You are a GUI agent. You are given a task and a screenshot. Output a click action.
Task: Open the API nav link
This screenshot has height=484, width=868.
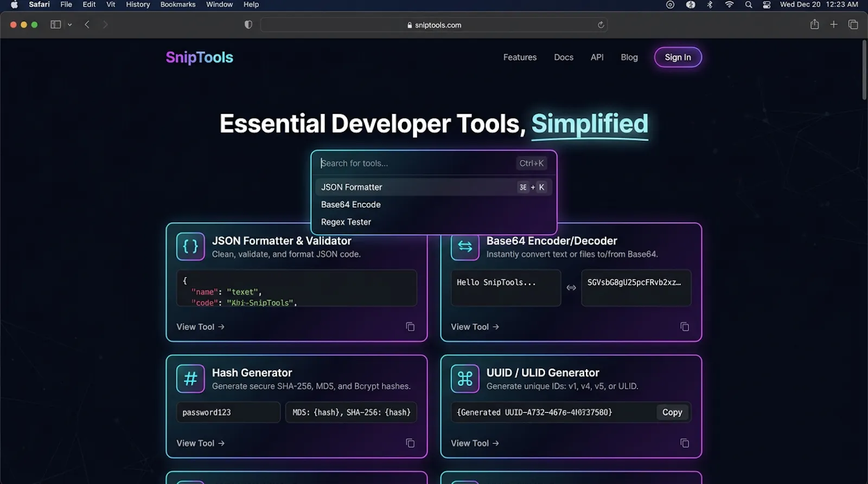597,57
